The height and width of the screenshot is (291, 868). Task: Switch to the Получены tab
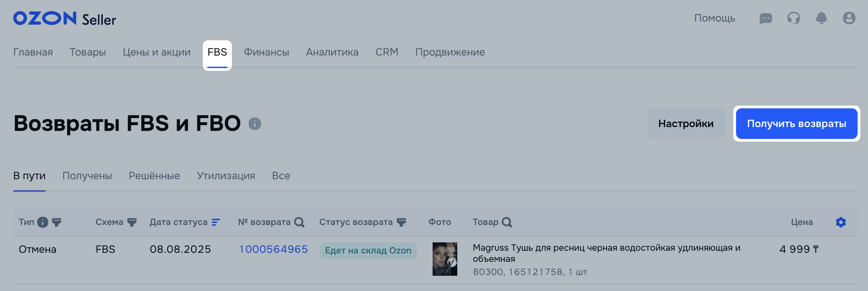(87, 176)
